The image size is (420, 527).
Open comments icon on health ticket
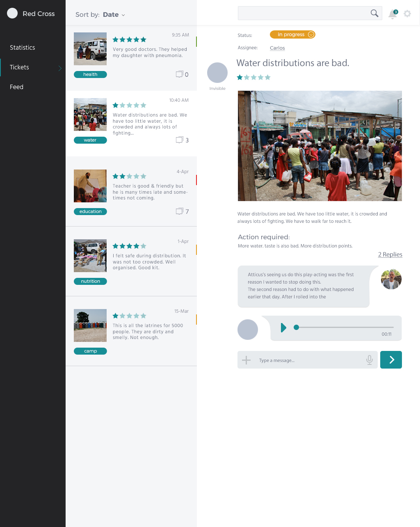point(179,74)
